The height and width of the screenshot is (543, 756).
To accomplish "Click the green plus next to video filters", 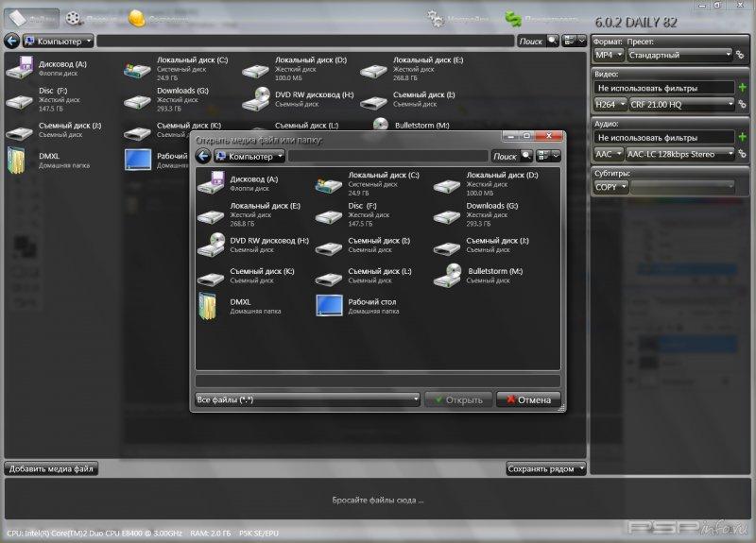I will [x=743, y=87].
